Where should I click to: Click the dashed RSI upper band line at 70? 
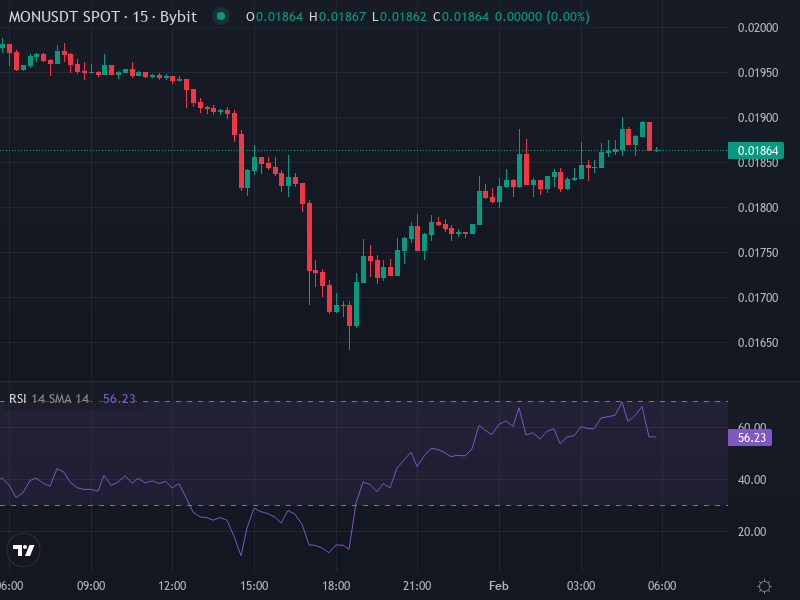point(400,400)
